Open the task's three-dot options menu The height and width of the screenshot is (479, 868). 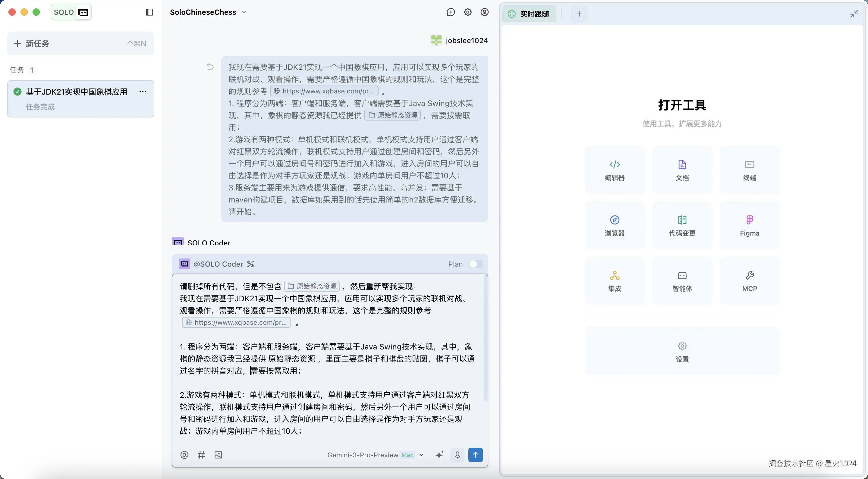point(143,92)
